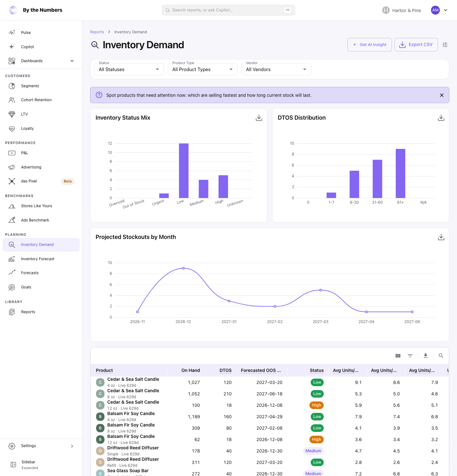Viewport: 457px width, 476px height.
Task: Click the Goals target icon
Action: [x=12, y=287]
